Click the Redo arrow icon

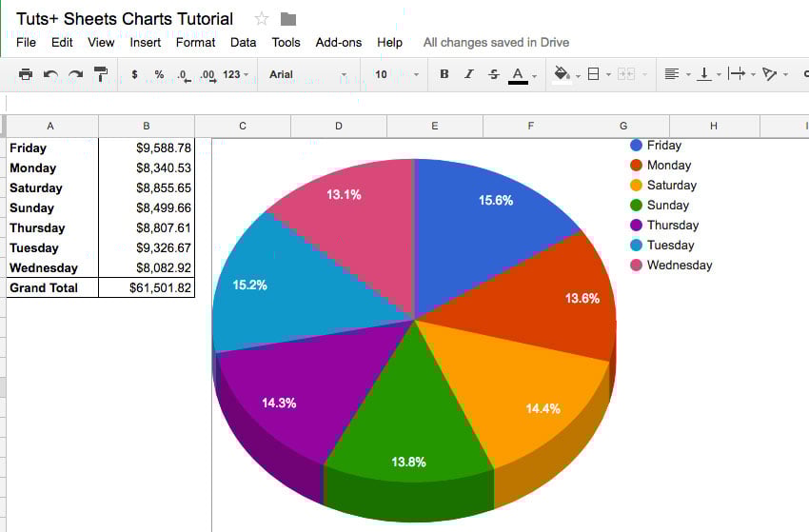[75, 74]
